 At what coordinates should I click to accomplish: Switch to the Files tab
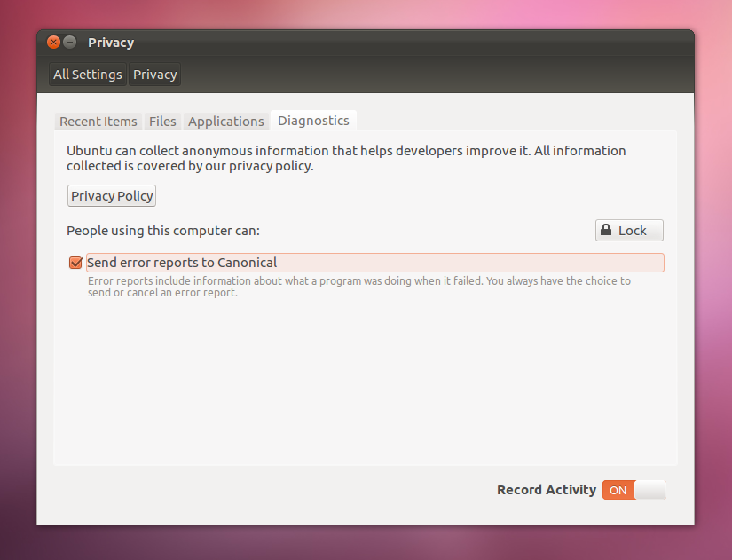[x=162, y=122]
